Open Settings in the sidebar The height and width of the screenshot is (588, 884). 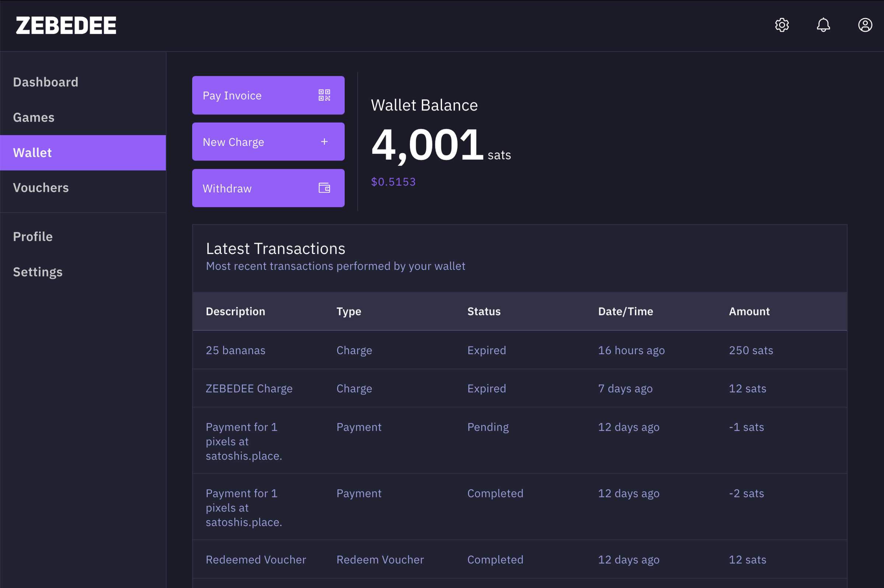point(38,272)
